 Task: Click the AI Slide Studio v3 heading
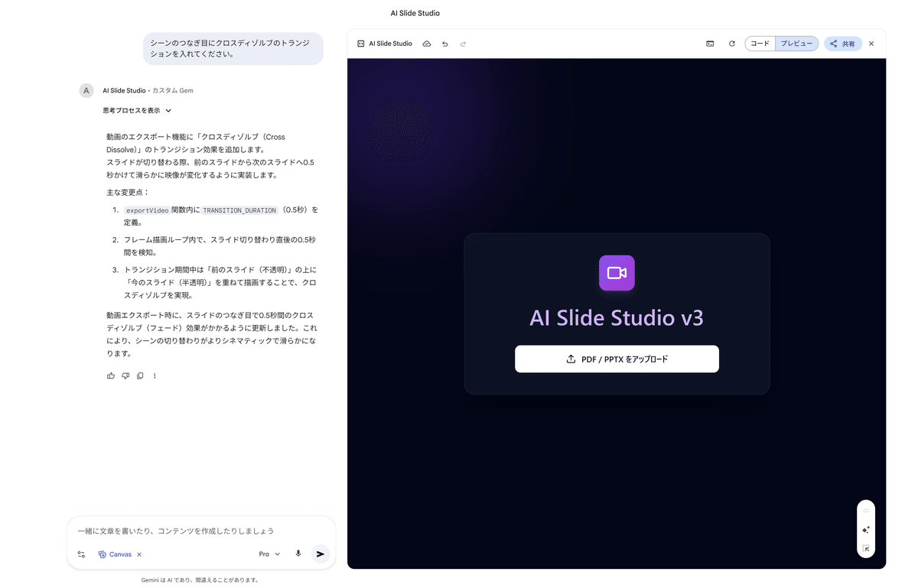point(617,318)
